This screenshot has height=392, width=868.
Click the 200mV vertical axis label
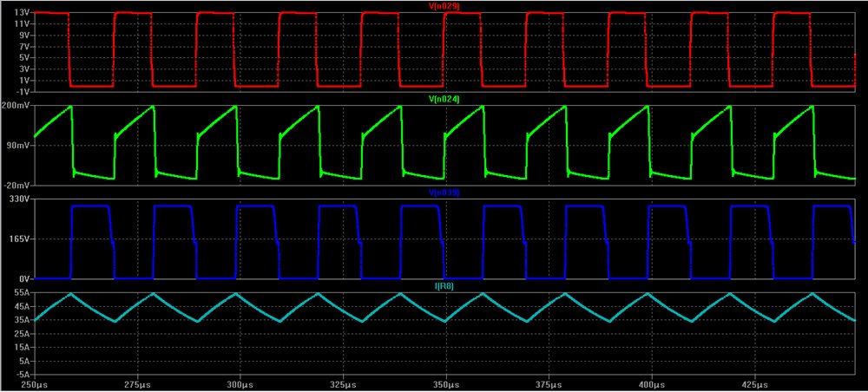[16, 106]
